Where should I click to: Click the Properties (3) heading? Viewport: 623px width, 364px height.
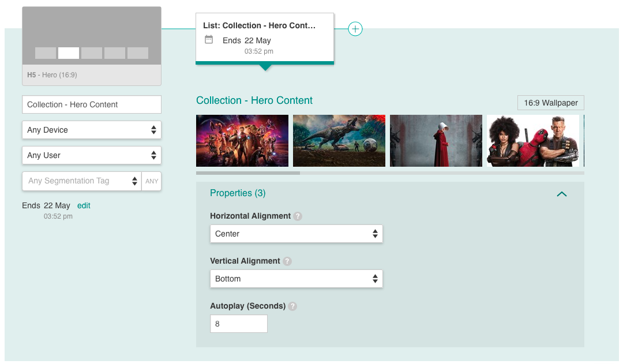point(238,193)
